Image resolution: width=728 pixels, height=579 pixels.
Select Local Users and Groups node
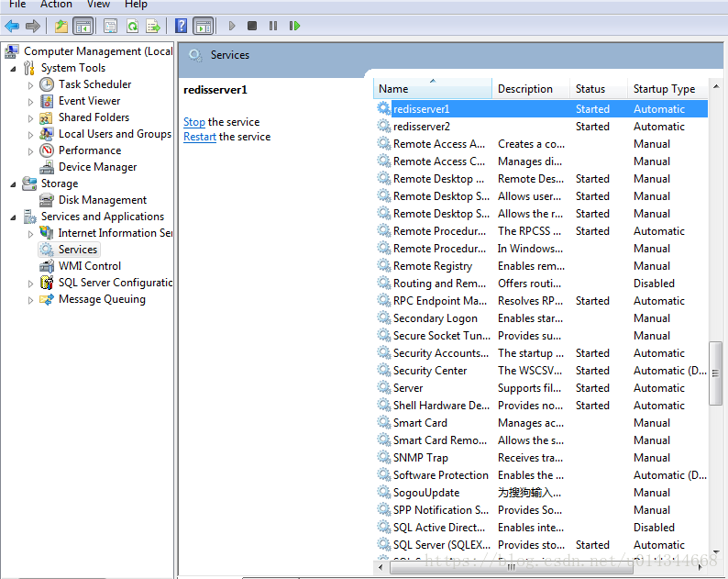click(115, 134)
